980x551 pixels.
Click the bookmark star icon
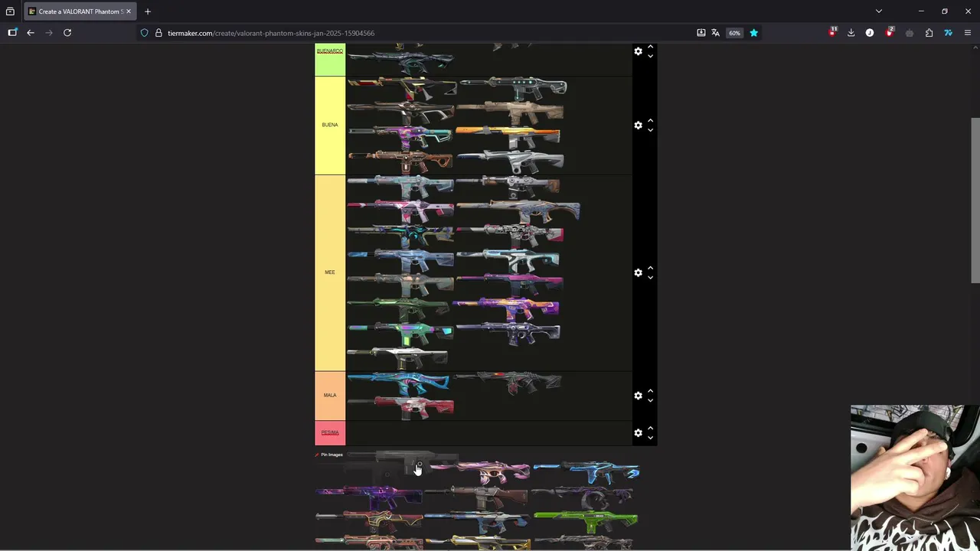click(x=753, y=33)
